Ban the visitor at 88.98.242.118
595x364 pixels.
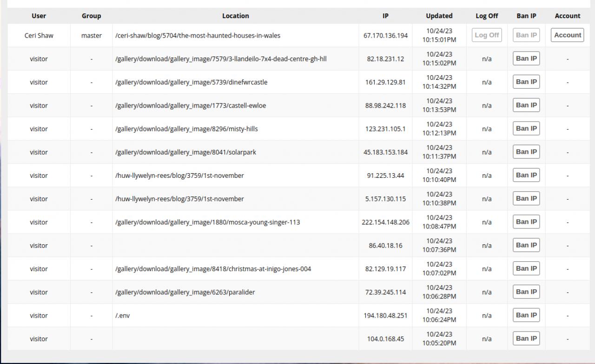(526, 105)
